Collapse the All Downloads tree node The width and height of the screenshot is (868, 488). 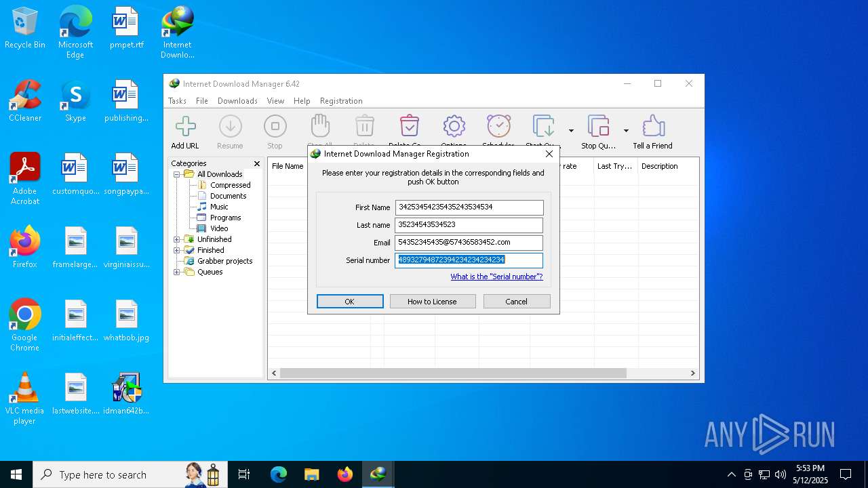point(177,174)
